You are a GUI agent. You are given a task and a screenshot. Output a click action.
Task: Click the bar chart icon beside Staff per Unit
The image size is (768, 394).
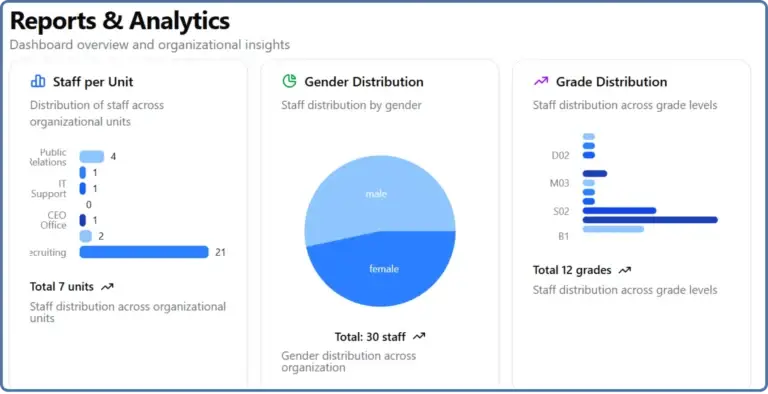(x=38, y=81)
